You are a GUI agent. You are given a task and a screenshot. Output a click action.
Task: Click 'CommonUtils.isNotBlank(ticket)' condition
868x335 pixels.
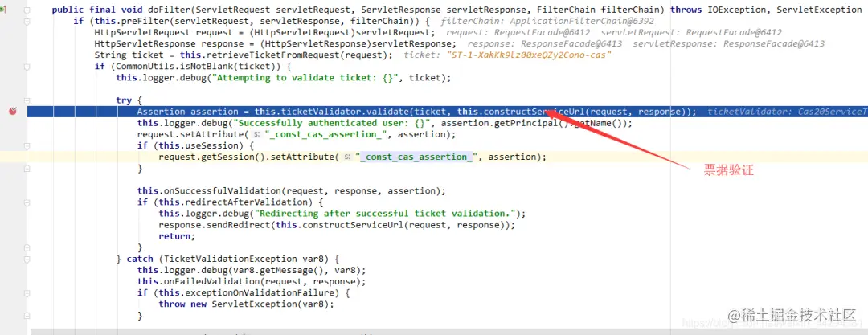coord(200,67)
